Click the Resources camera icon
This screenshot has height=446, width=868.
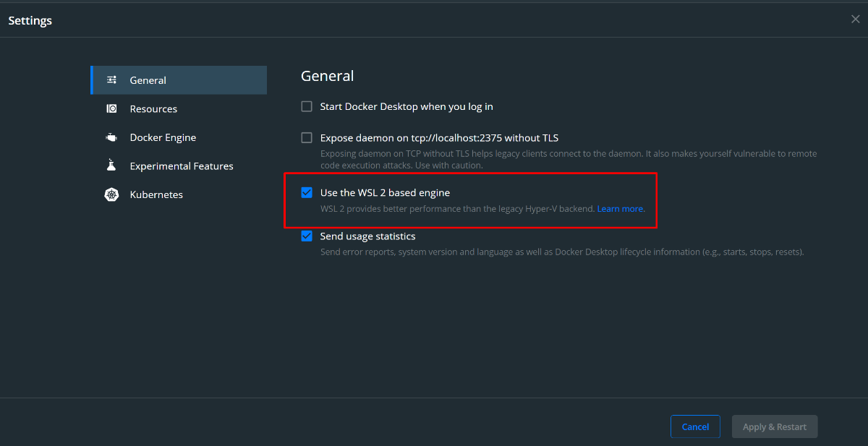(111, 109)
